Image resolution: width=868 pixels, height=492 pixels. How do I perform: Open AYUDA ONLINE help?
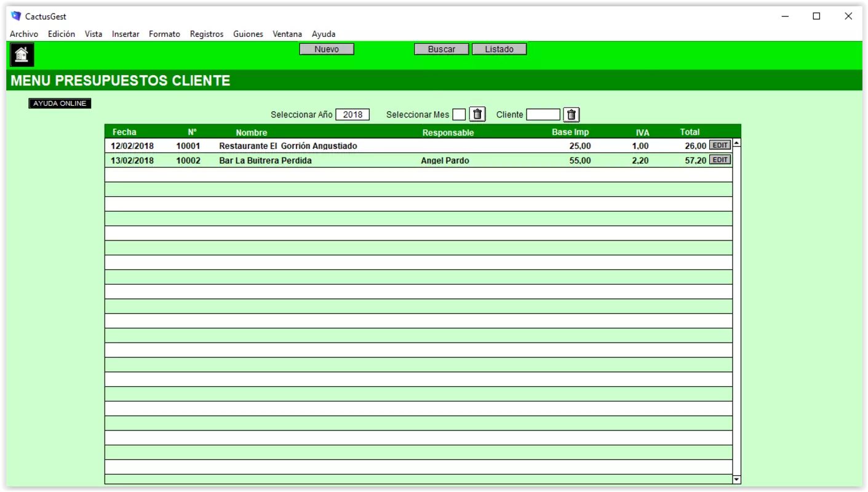60,103
